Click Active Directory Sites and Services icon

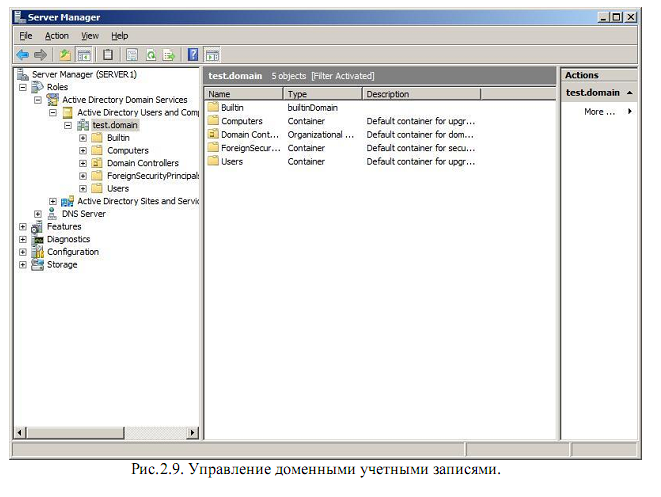(67, 201)
